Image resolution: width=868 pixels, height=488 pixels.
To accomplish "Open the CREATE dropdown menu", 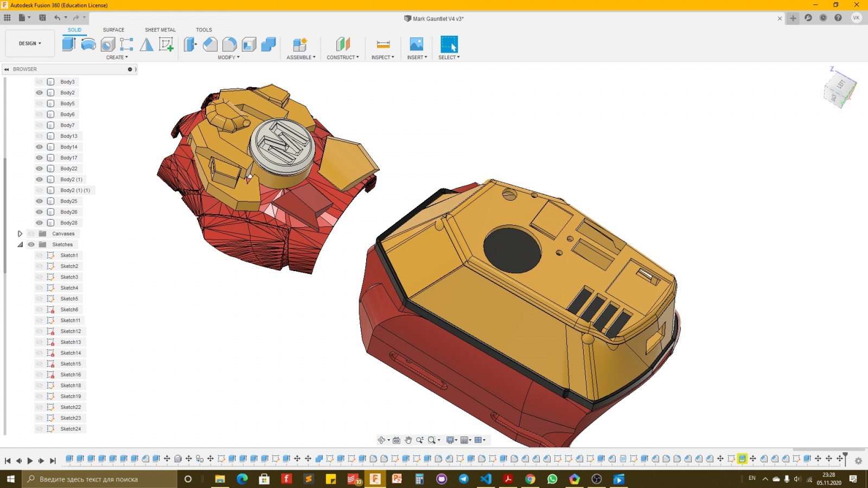I will coord(117,57).
